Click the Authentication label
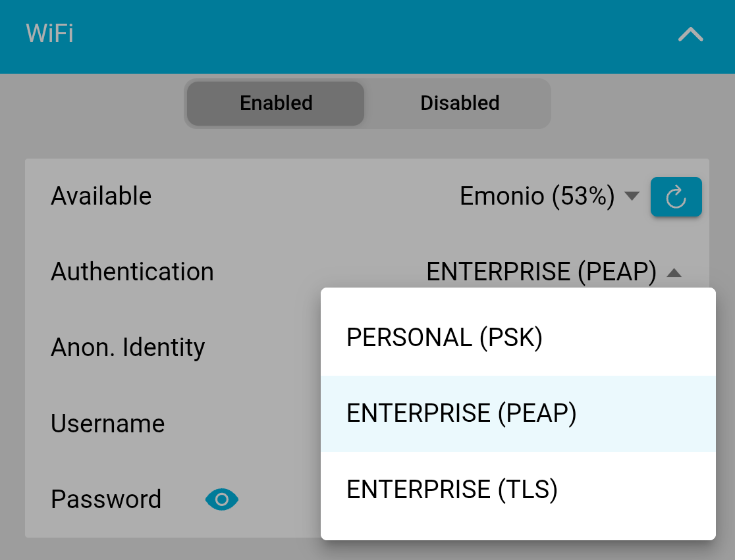735x560 pixels. [x=132, y=272]
